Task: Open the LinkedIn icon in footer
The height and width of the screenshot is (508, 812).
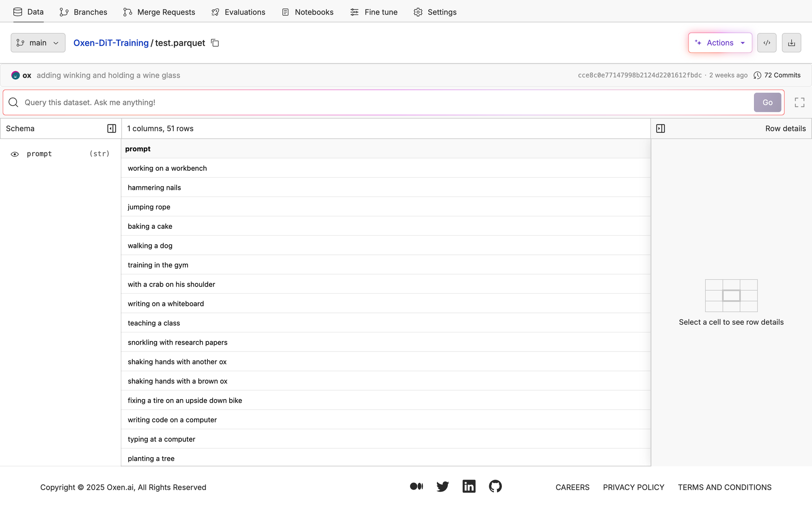Action: [469, 486]
